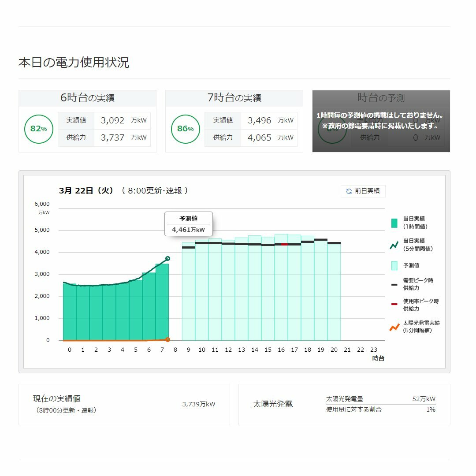Viewport: 476px width, 476px height.
Task: Click the green 当日実績(1時間値) legend square
Action: (x=394, y=223)
